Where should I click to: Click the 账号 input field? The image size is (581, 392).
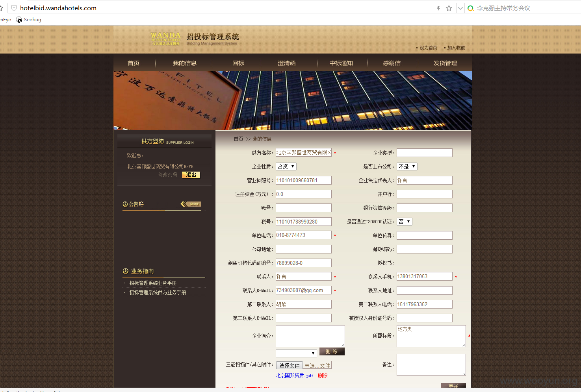coord(304,208)
